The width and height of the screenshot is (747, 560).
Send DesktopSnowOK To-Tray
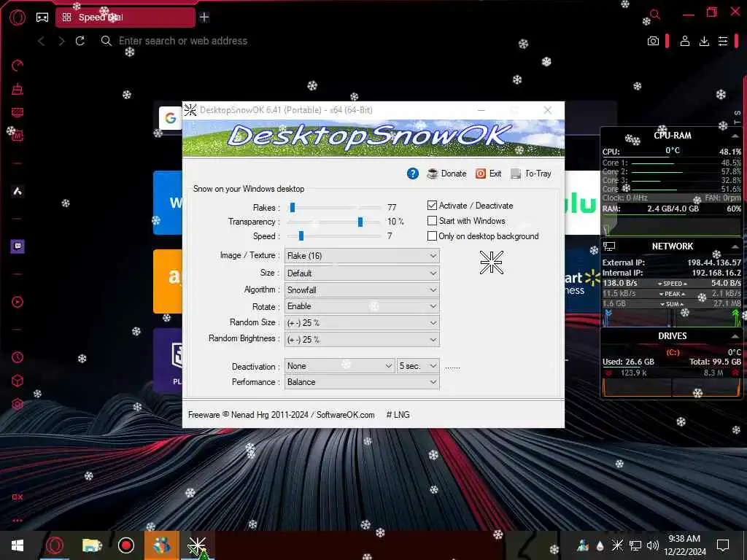coord(531,174)
